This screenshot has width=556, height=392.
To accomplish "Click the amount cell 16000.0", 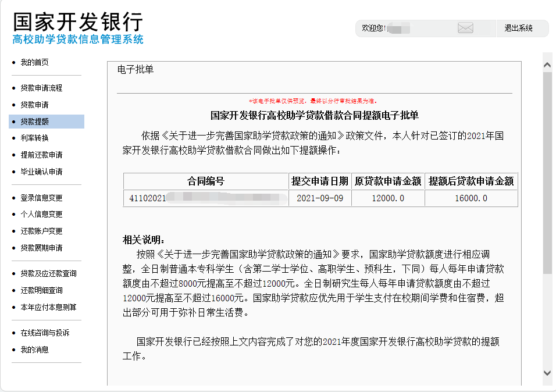I will coord(471,198).
